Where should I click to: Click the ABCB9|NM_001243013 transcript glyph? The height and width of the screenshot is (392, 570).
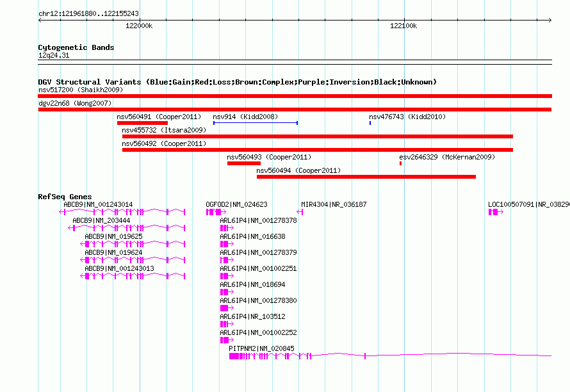(x=133, y=276)
